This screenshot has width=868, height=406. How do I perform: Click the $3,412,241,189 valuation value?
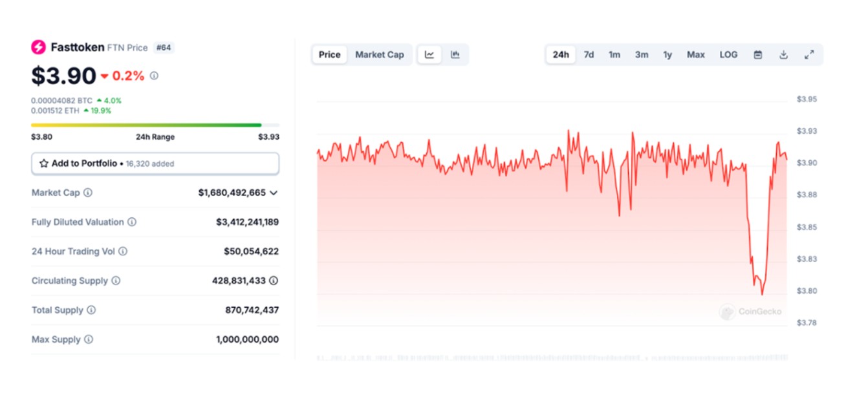pyautogui.click(x=248, y=222)
